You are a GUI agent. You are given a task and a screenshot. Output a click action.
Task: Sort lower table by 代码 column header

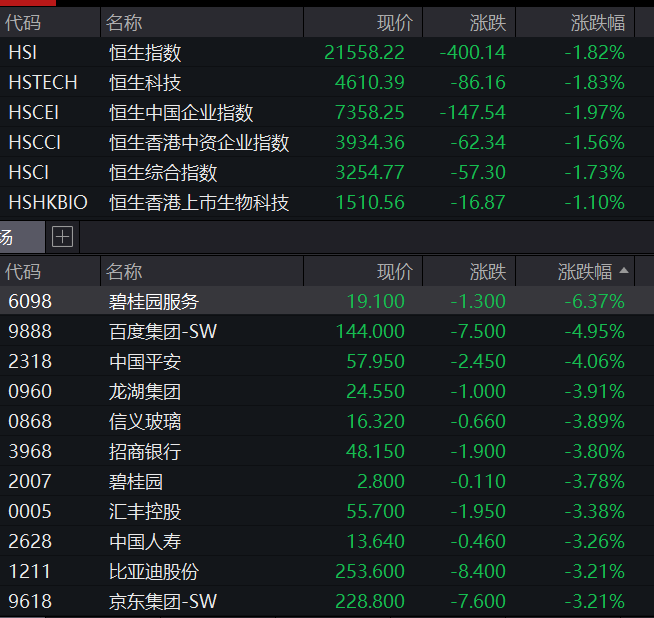pyautogui.click(x=24, y=271)
